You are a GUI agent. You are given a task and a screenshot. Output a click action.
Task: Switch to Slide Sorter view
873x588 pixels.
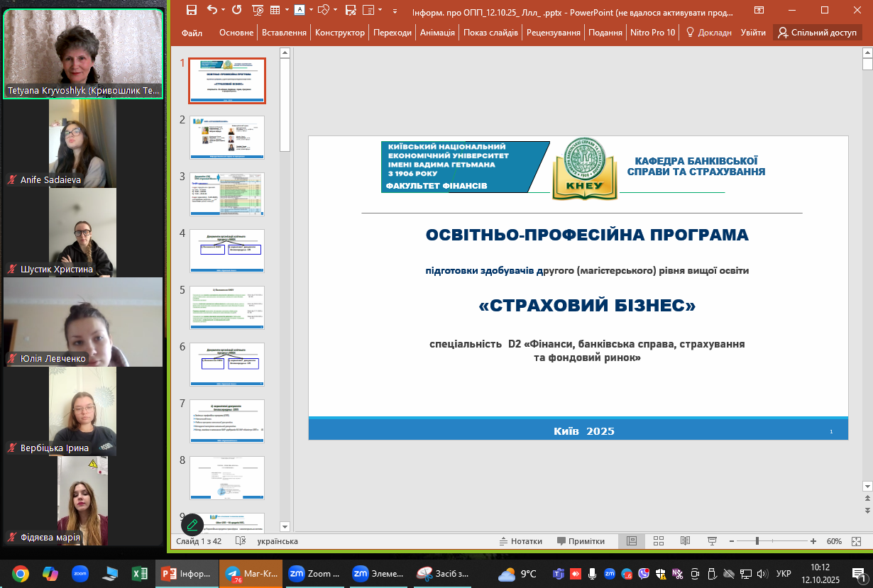[x=658, y=541]
